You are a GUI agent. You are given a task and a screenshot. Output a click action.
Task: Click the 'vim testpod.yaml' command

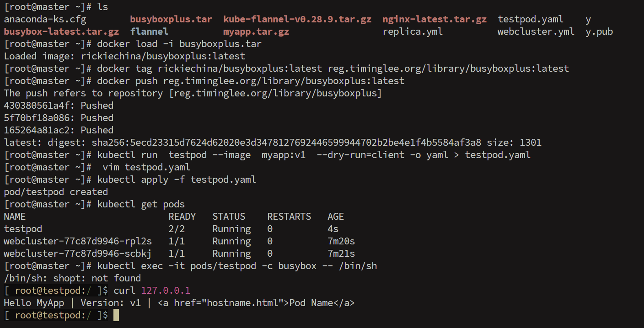pos(146,167)
